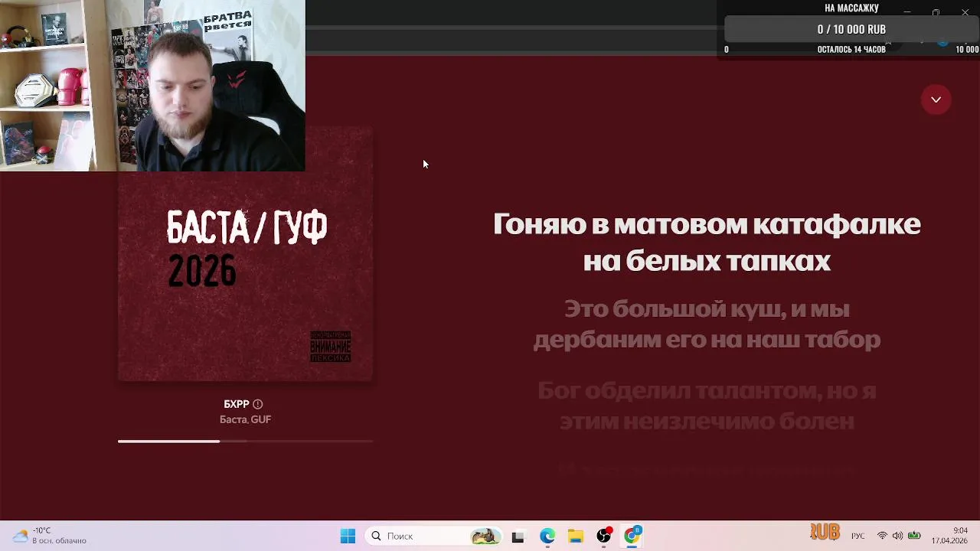Screen dimensions: 980x551
Task: Open the Баста / Гуф 2026 album cover
Action: [x=245, y=254]
